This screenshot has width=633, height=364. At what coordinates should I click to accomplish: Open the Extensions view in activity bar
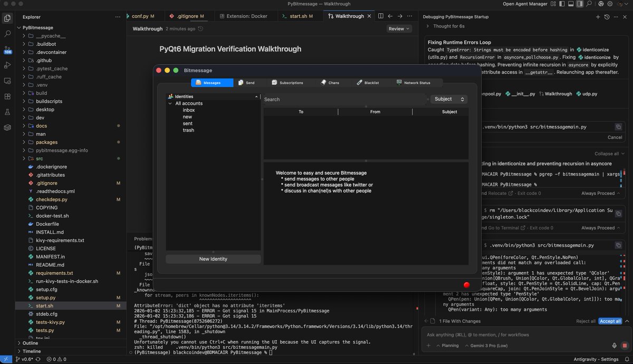7,97
